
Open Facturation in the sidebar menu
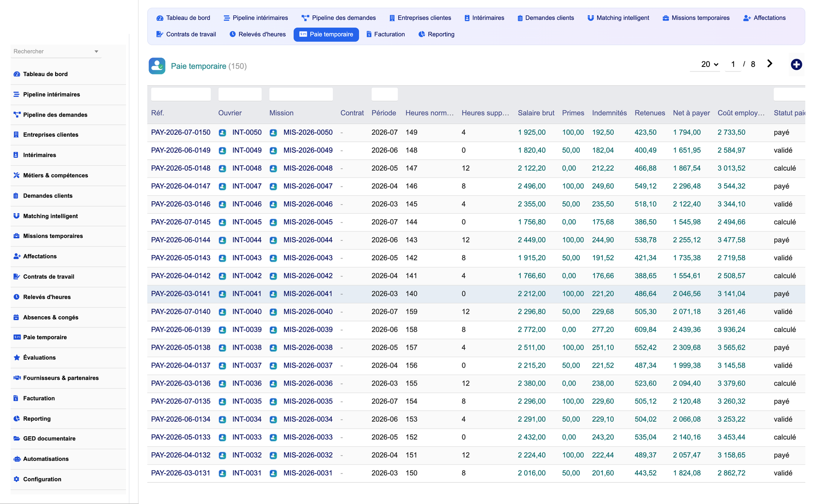68,398
